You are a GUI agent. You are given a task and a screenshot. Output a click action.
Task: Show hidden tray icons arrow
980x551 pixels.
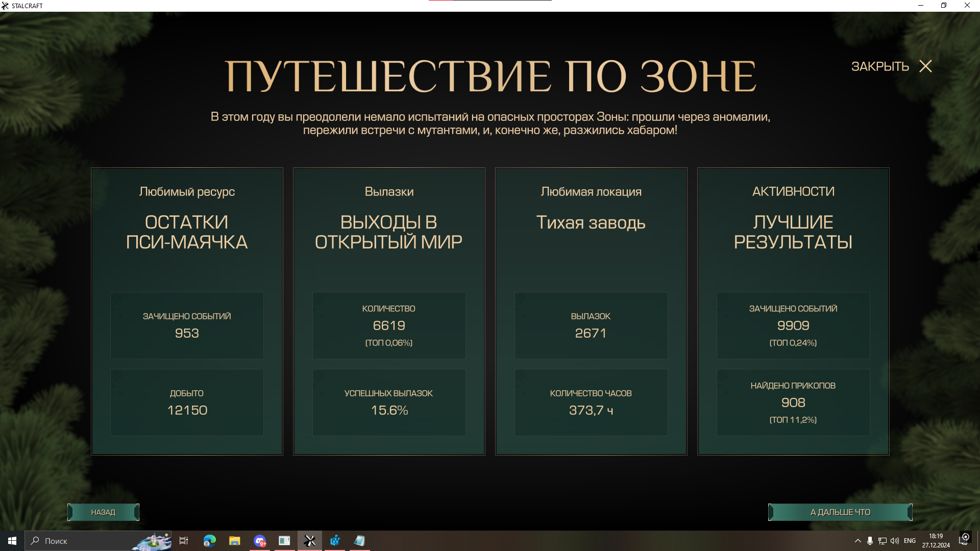858,541
